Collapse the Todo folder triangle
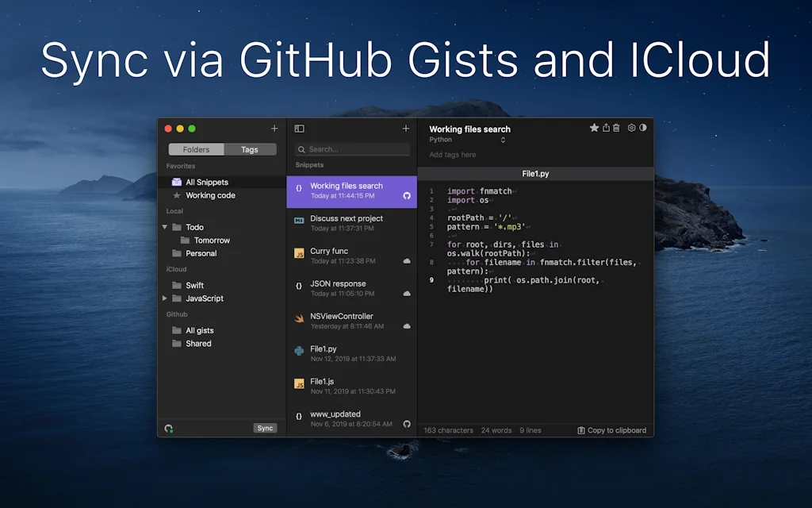The image size is (812, 508). click(165, 227)
